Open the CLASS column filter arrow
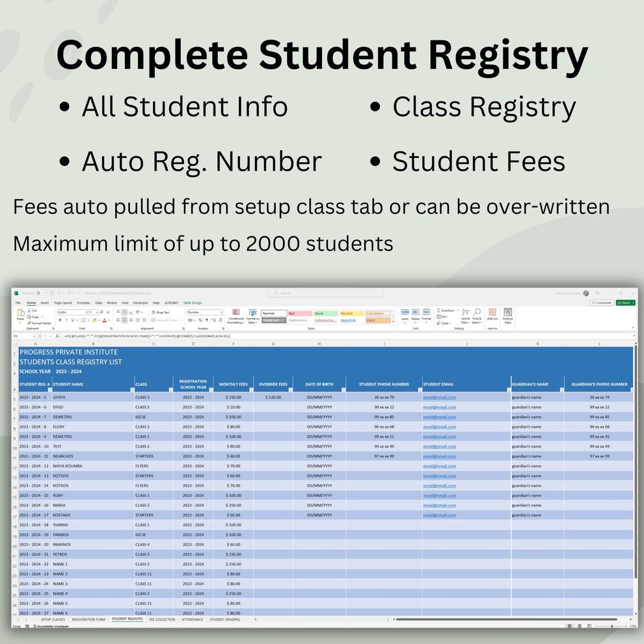The height and width of the screenshot is (644, 644). click(x=170, y=390)
